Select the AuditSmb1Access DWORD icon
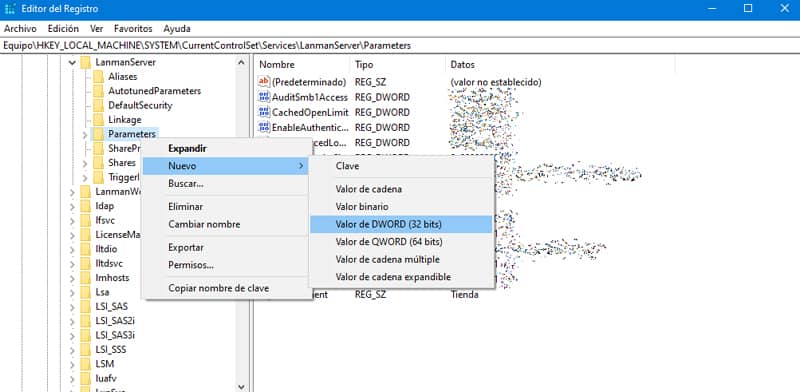Screen dimensions: 800x392 (264, 97)
